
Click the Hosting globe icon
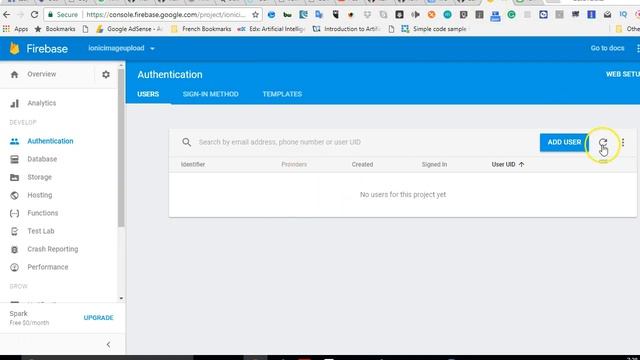[x=15, y=195]
